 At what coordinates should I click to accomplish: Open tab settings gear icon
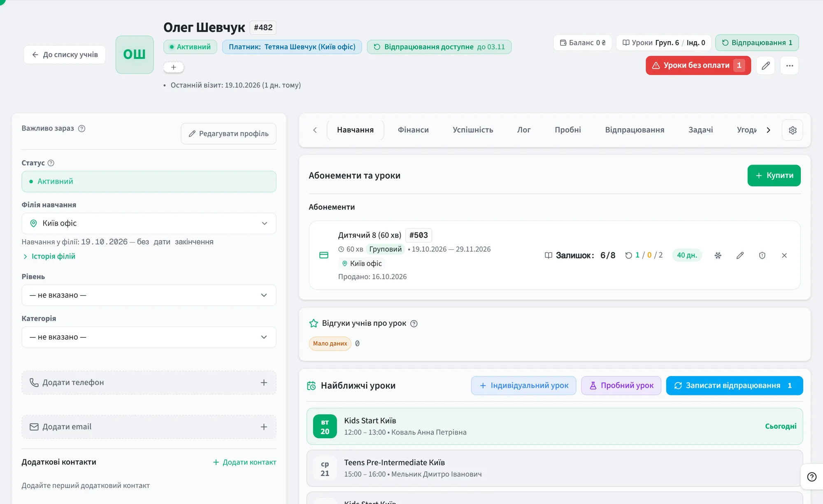tap(793, 130)
